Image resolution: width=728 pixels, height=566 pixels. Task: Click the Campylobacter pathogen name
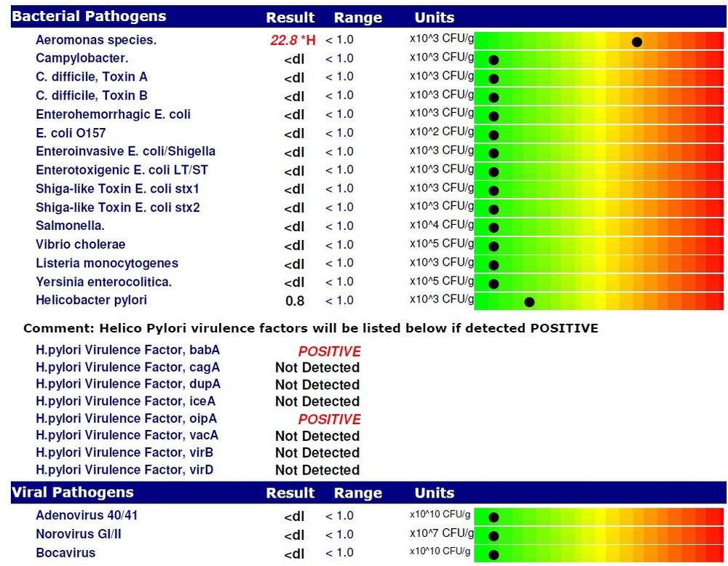point(82,58)
